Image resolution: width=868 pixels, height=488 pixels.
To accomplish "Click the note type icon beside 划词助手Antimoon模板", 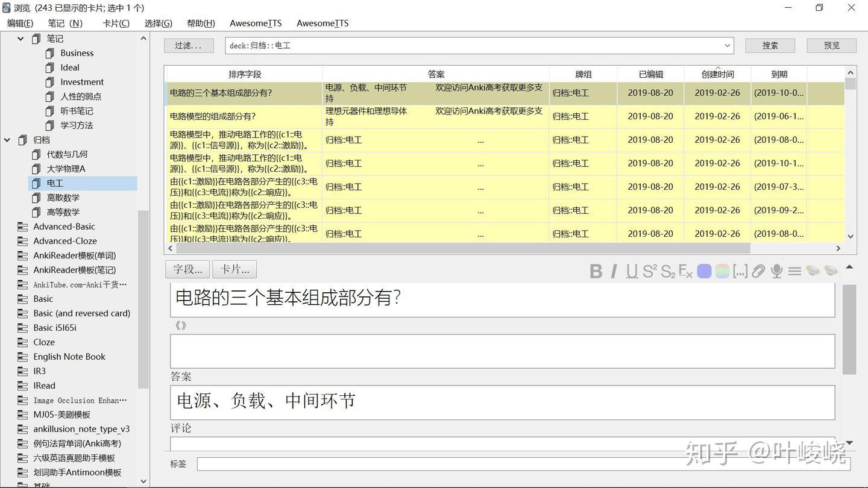I will (23, 472).
